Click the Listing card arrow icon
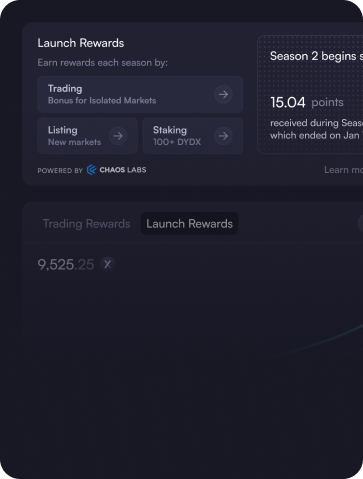 tap(118, 136)
